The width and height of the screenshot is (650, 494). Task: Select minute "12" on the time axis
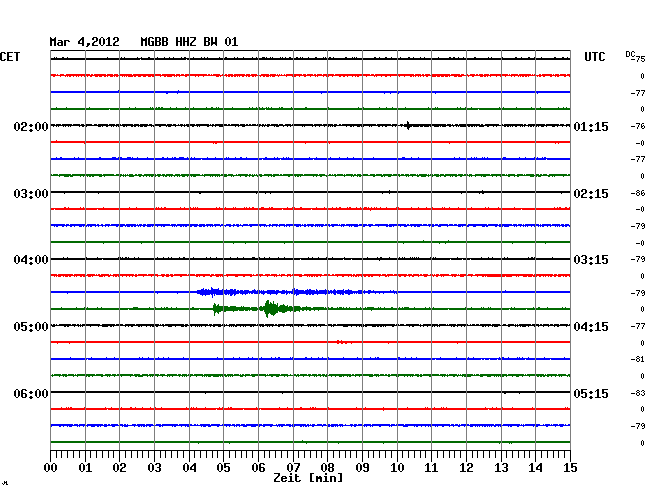(x=466, y=467)
